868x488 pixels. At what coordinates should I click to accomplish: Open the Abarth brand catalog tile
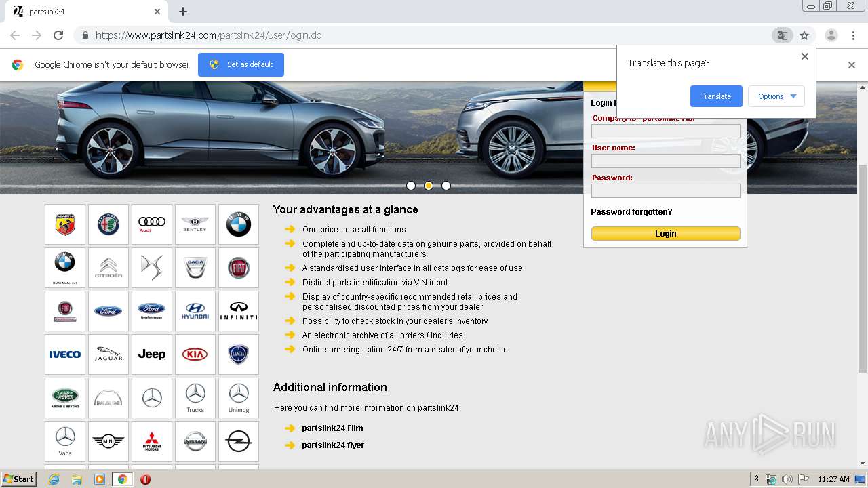point(65,224)
